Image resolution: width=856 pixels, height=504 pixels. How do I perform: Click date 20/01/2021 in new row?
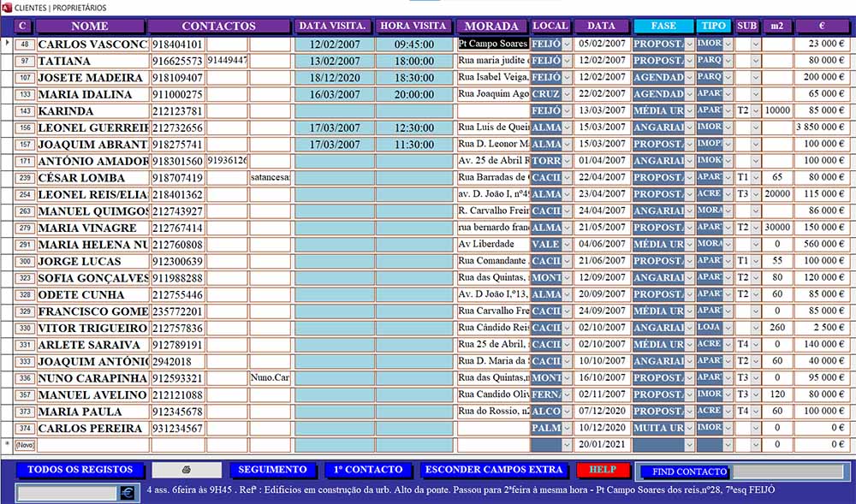pyautogui.click(x=602, y=444)
